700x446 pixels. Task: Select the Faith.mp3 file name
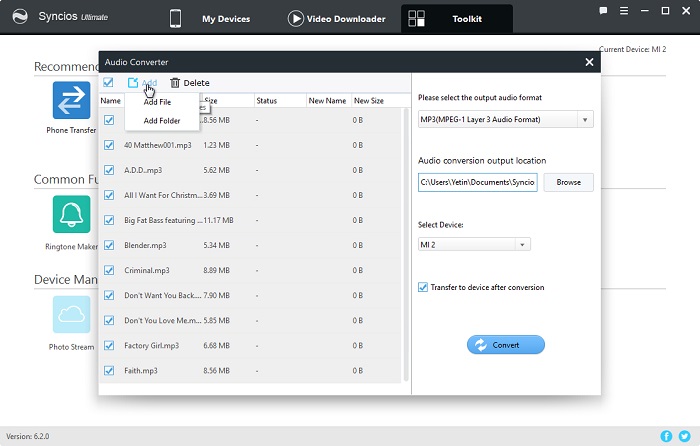click(x=141, y=371)
